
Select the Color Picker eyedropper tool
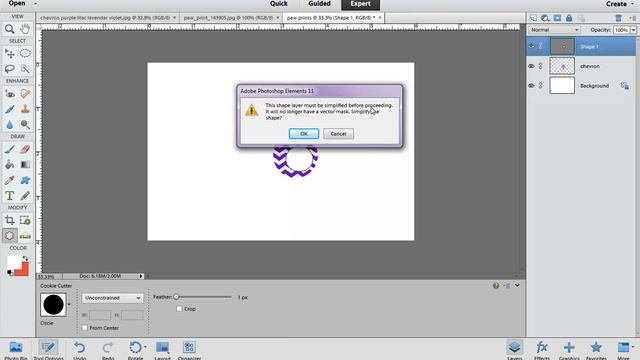9,180
